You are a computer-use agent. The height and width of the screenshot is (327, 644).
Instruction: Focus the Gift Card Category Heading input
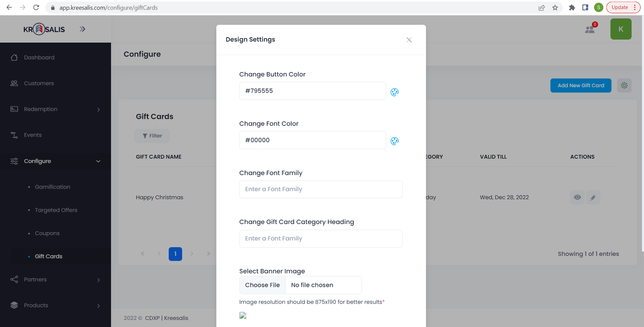coord(321,238)
